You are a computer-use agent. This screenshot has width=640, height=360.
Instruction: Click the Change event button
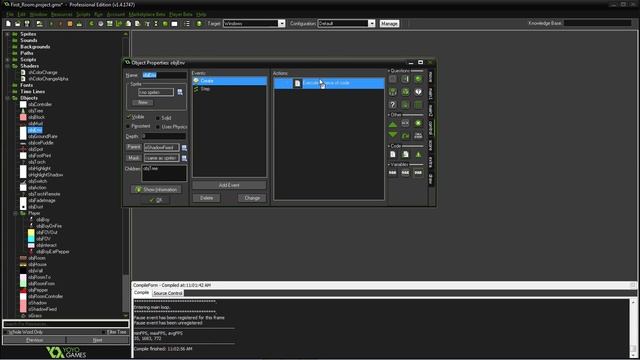[252, 198]
